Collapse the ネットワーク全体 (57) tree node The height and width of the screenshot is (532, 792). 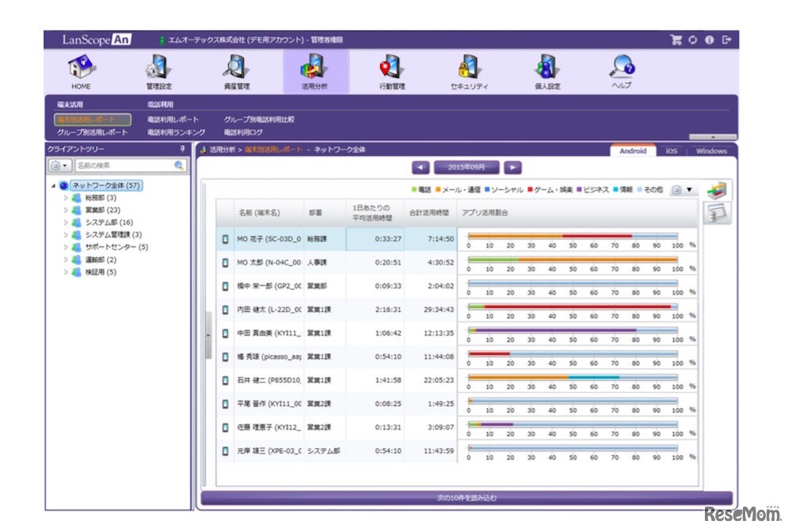point(54,186)
